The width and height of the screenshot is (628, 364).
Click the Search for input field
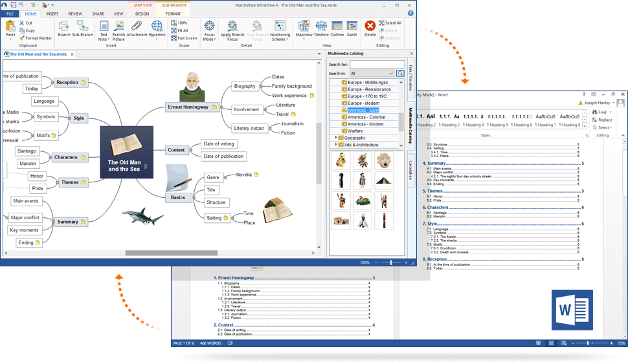pos(377,64)
